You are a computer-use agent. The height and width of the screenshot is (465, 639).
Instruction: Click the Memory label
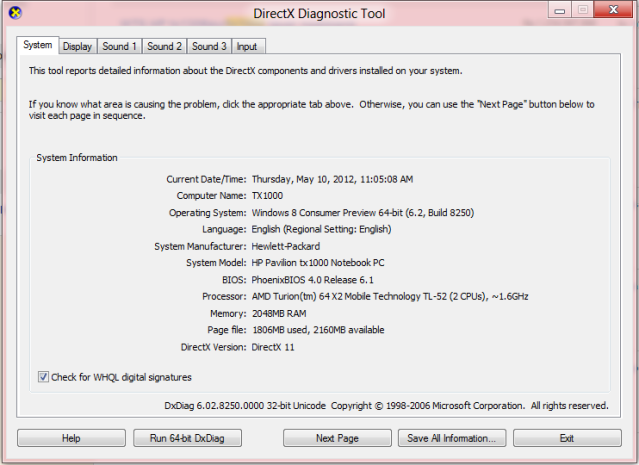pyautogui.click(x=228, y=313)
